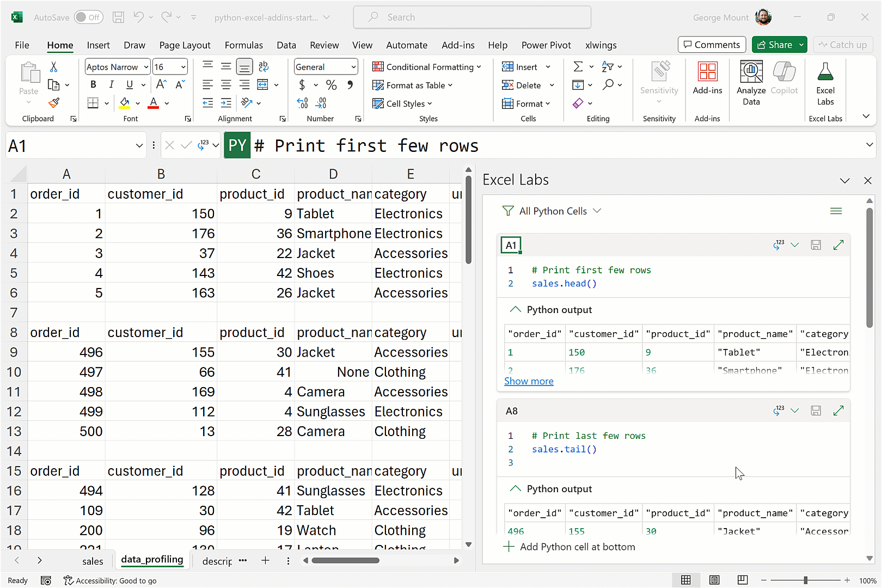Switch to the sales sheet tab
Viewport: 882px width, 588px height.
coord(93,561)
